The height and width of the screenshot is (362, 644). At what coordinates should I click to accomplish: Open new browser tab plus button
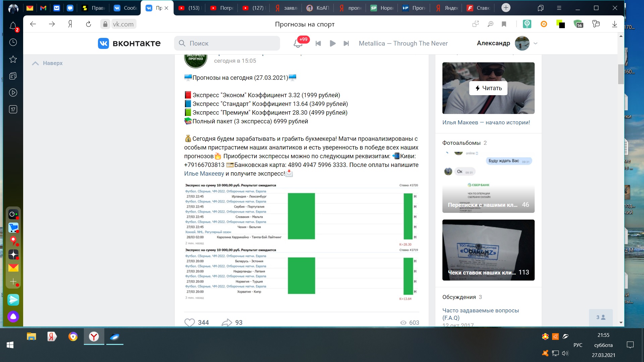tap(506, 8)
